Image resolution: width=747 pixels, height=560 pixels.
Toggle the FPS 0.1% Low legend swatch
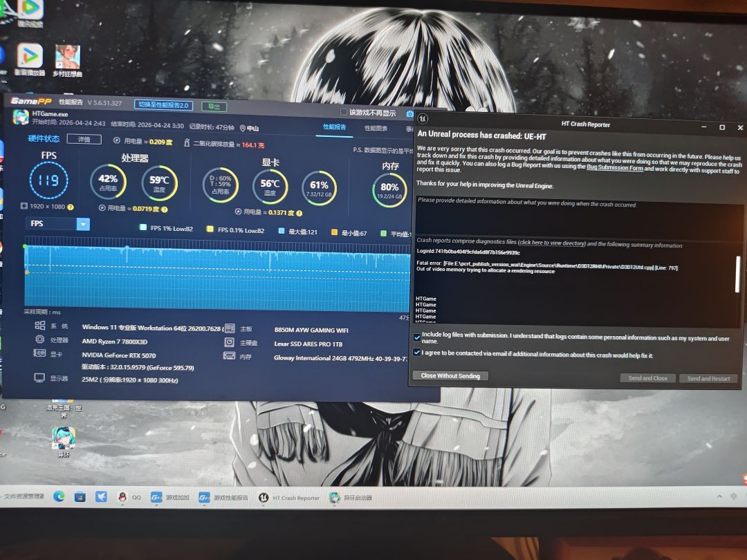[210, 229]
